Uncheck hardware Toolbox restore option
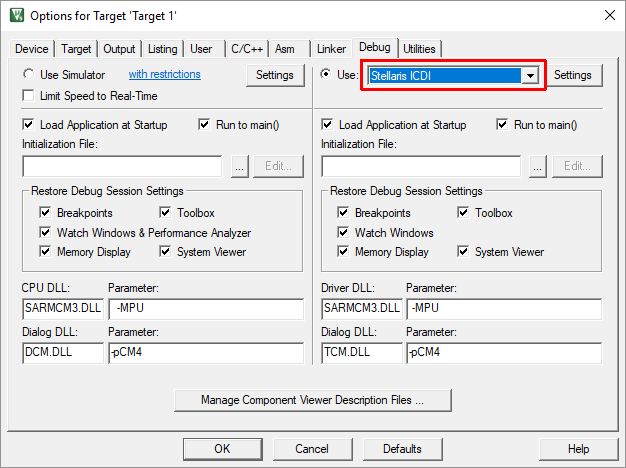The image size is (626, 468). (x=463, y=212)
